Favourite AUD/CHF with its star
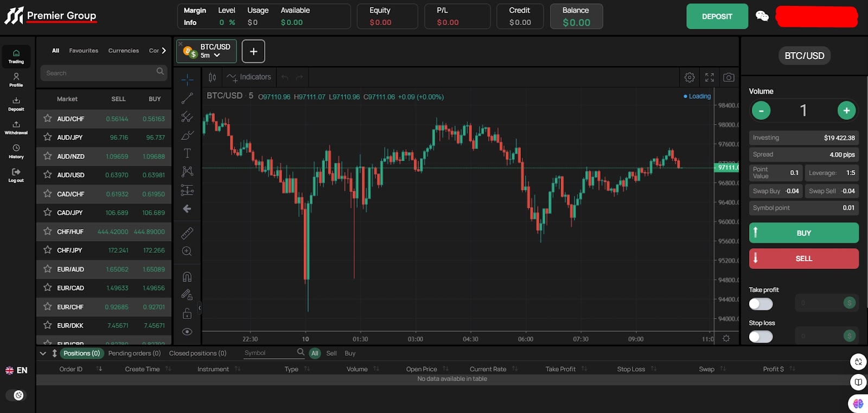The image size is (868, 413). pos(48,119)
